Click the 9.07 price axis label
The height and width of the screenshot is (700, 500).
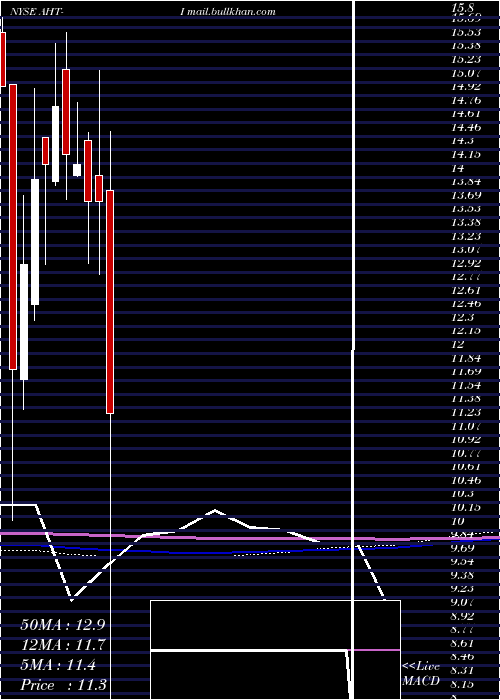click(464, 603)
